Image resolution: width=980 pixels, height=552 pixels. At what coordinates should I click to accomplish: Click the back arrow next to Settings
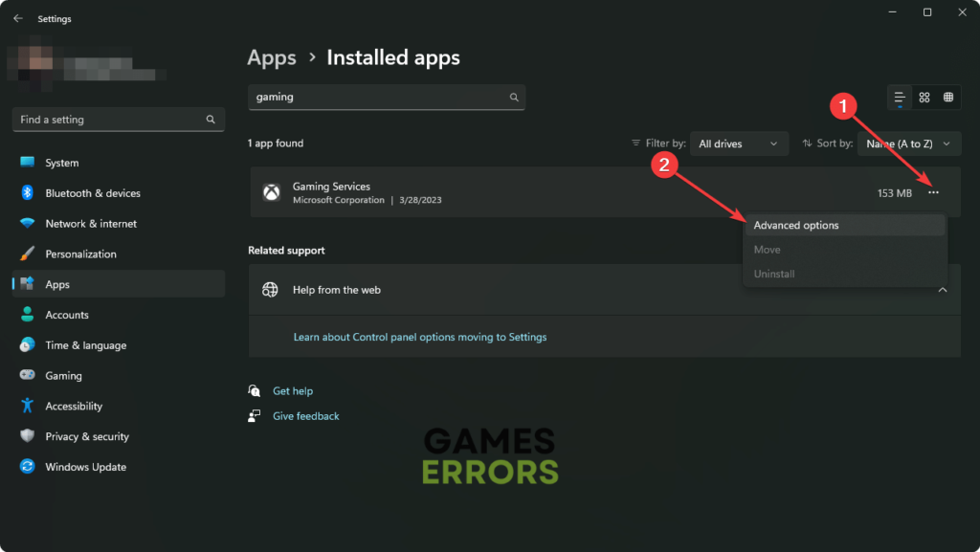(18, 17)
